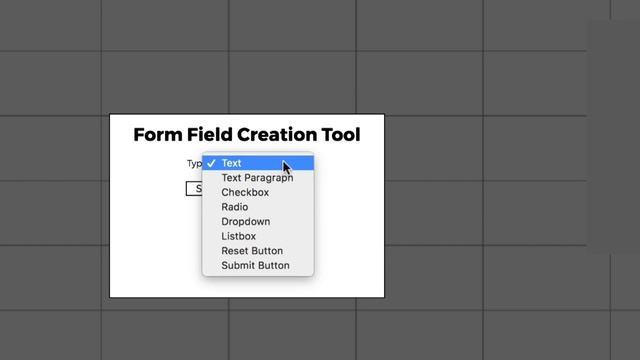The height and width of the screenshot is (360, 640).
Task: Click the lighter gray panel at right edge
Action: point(613,137)
